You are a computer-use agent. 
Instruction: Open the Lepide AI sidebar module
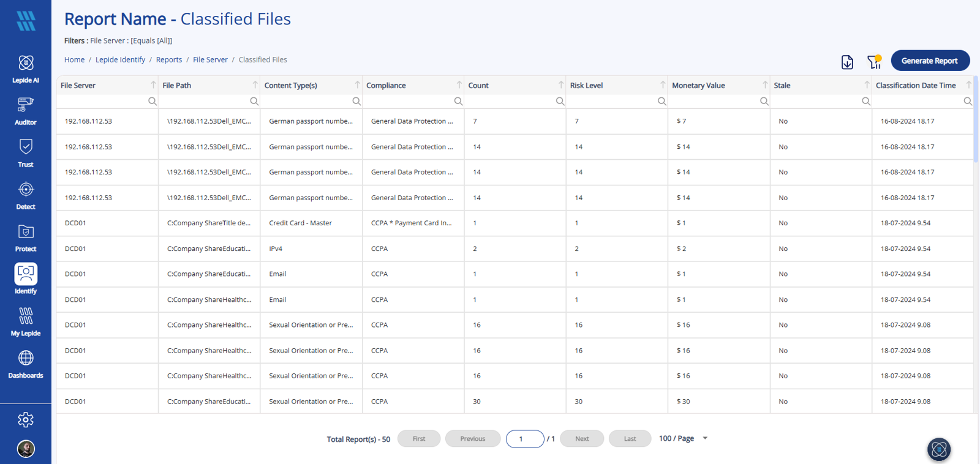[x=26, y=69]
